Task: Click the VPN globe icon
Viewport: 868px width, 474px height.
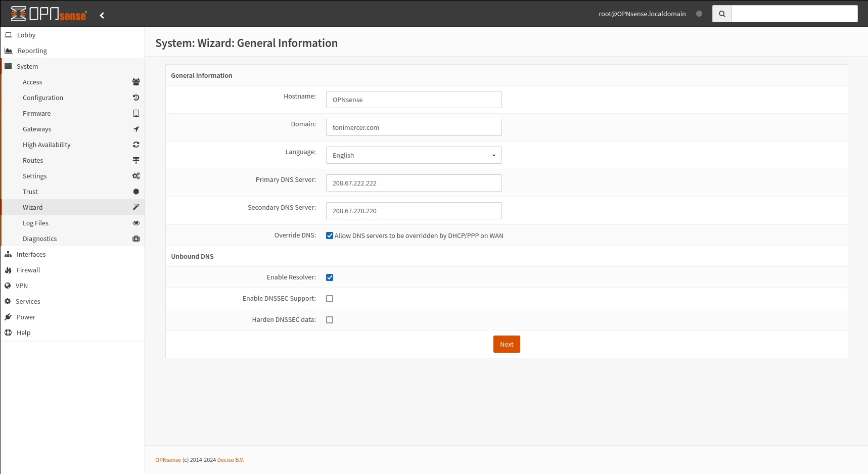Action: 8,286
